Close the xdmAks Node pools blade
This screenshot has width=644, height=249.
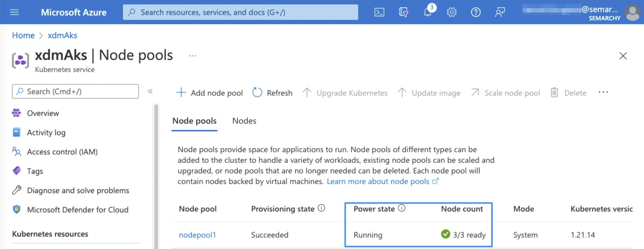tap(623, 56)
